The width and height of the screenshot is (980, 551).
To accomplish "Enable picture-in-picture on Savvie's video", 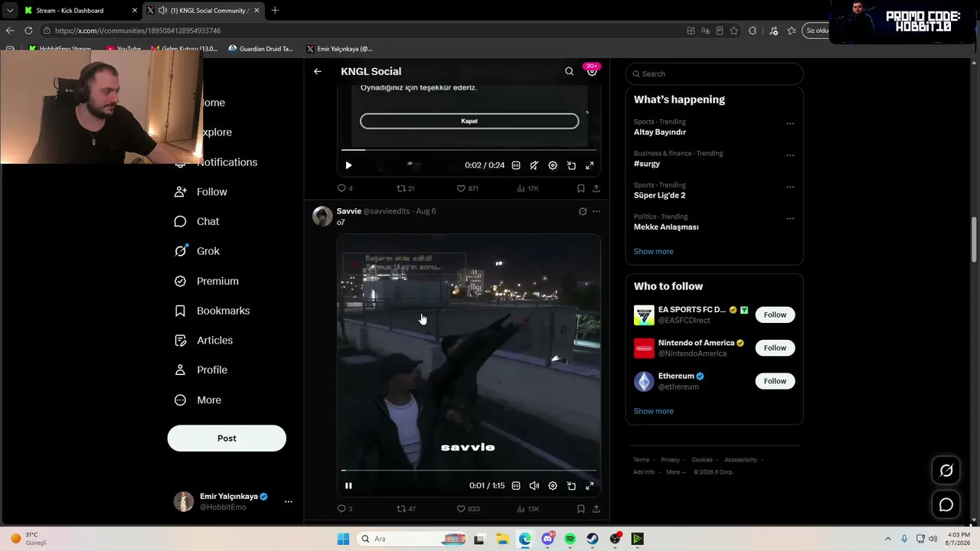I will click(x=571, y=485).
